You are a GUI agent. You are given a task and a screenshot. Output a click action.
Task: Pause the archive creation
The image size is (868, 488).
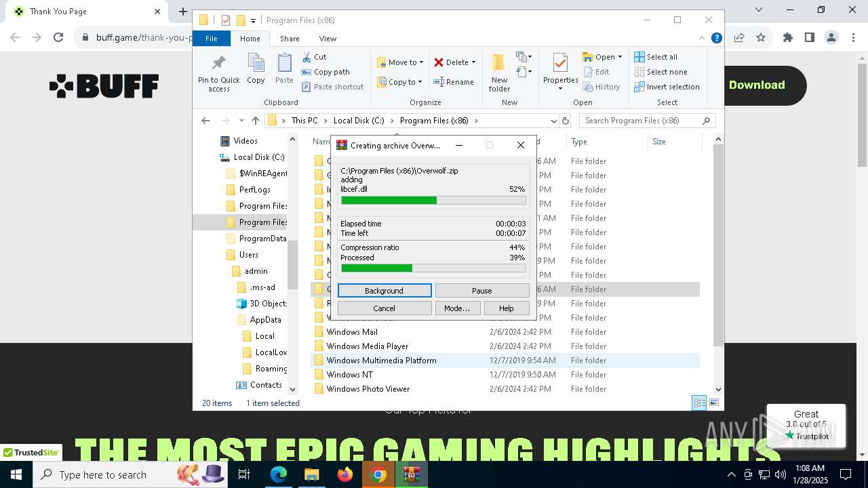coord(482,291)
